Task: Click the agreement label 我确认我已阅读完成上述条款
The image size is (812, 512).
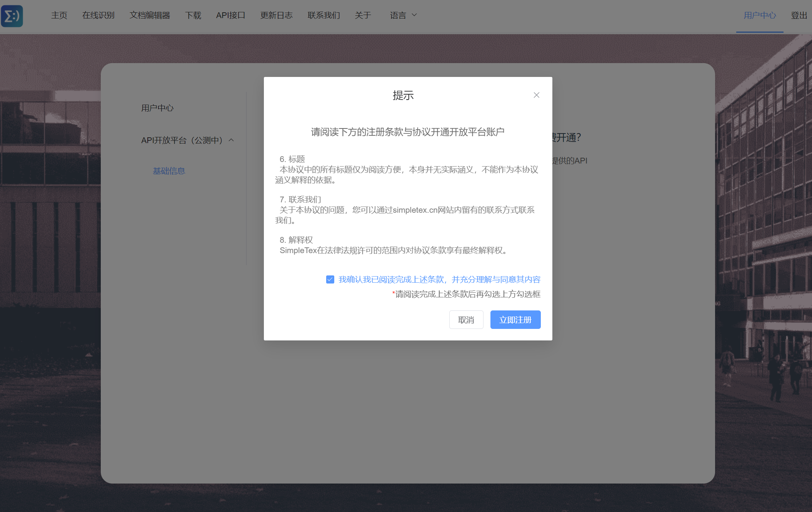Action: 439,279
